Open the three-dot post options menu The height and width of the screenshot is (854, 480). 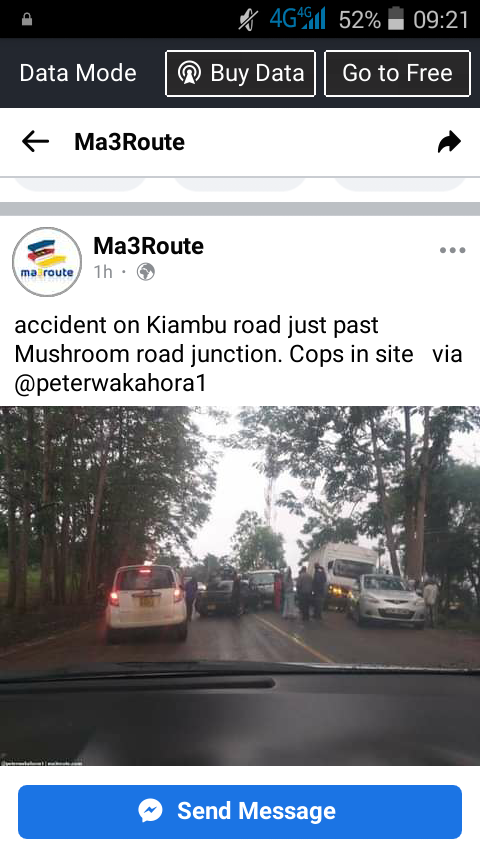coord(452,251)
